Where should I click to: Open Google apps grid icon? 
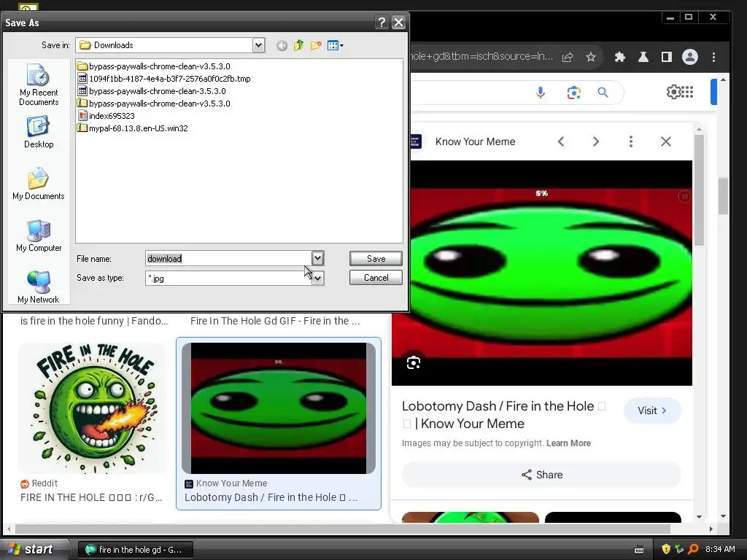tap(687, 91)
